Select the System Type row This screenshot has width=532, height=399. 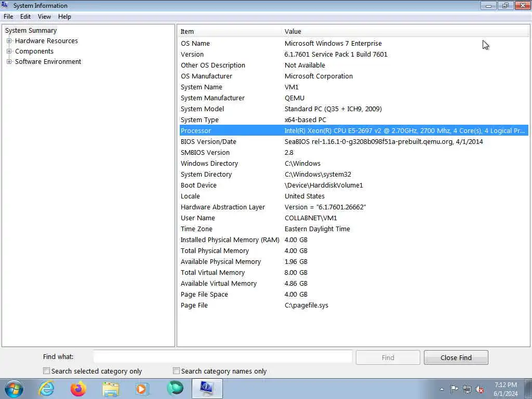point(354,120)
